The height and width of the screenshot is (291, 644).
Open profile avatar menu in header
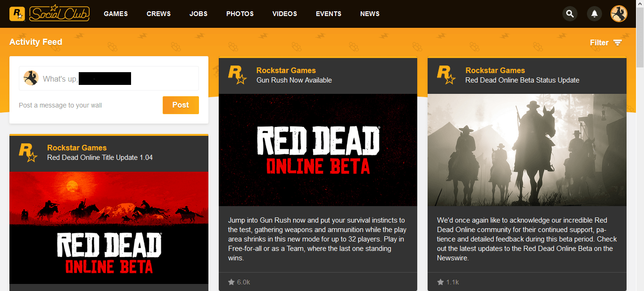[x=619, y=14]
